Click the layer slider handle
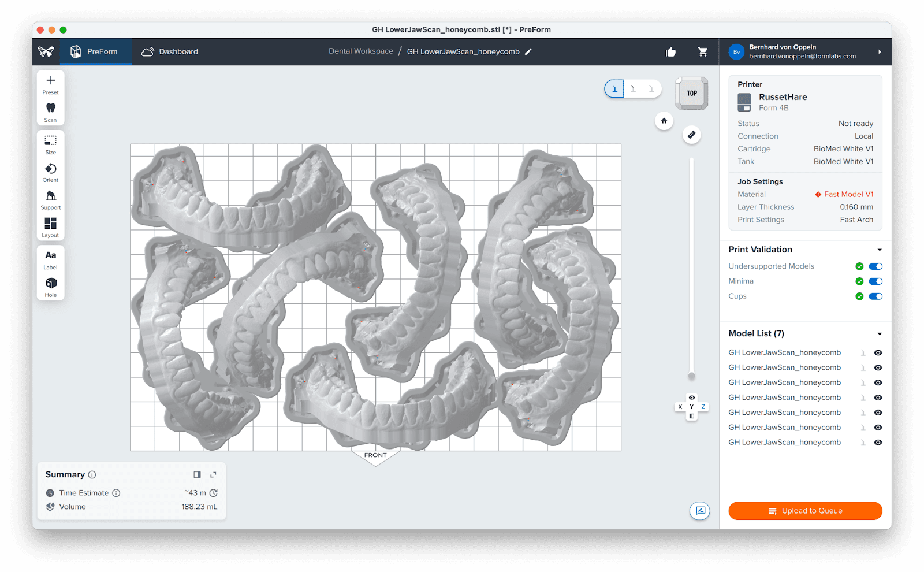This screenshot has width=924, height=572. click(691, 376)
